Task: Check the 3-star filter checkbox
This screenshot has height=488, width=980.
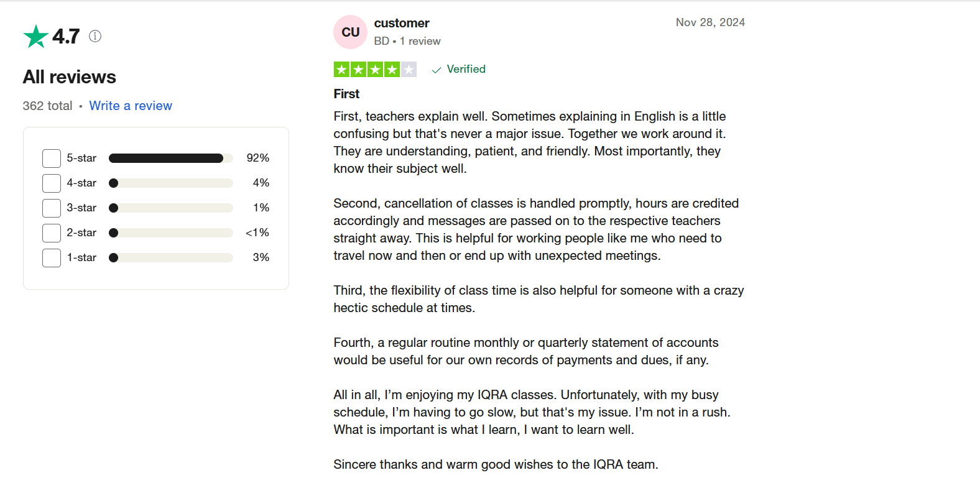Action: [x=52, y=208]
